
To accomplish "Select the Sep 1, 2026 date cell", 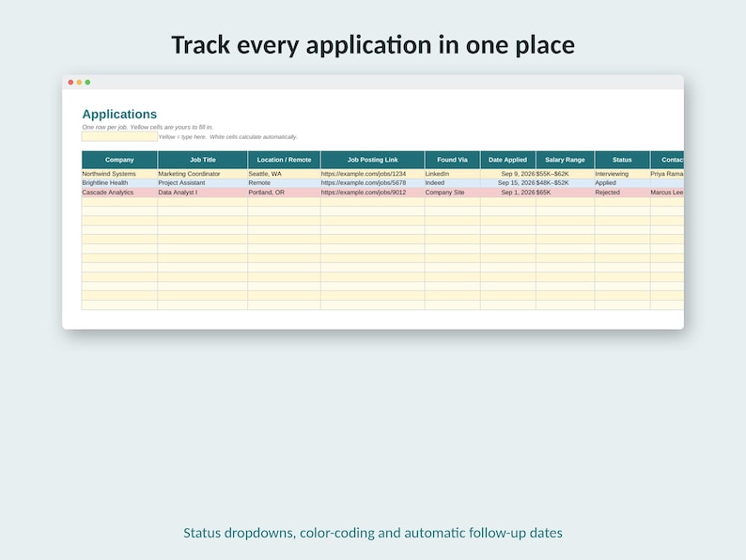I will pyautogui.click(x=508, y=193).
